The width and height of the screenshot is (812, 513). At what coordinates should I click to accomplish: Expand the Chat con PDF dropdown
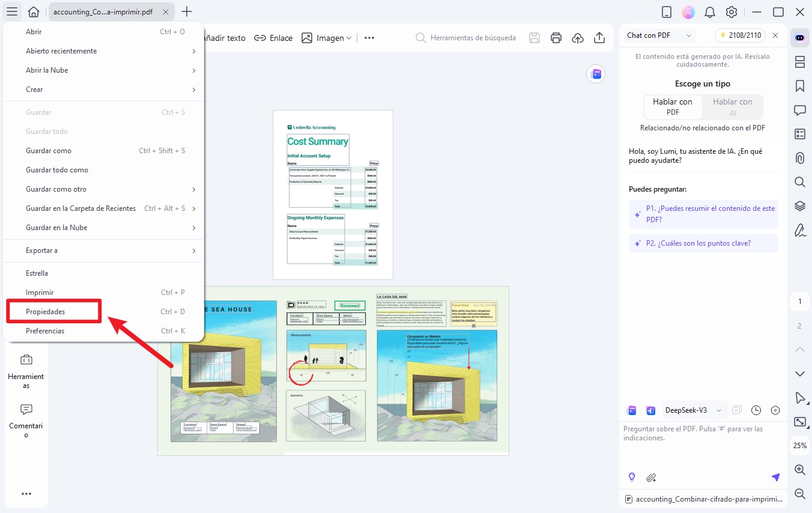coord(659,35)
